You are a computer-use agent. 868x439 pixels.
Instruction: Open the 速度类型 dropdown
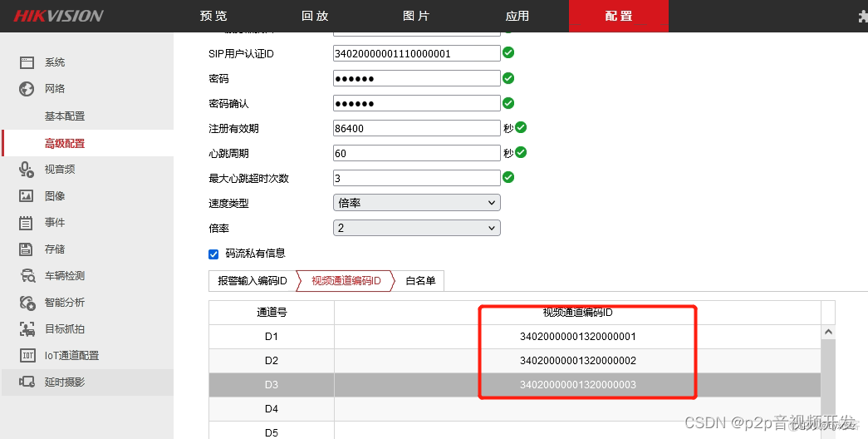pyautogui.click(x=417, y=203)
